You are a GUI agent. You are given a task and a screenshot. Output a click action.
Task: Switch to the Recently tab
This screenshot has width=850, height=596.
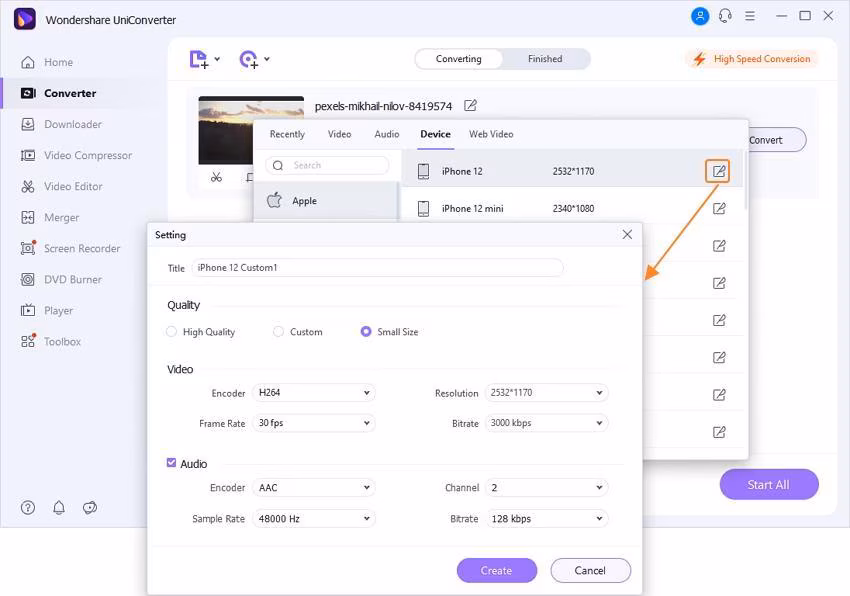pos(287,134)
